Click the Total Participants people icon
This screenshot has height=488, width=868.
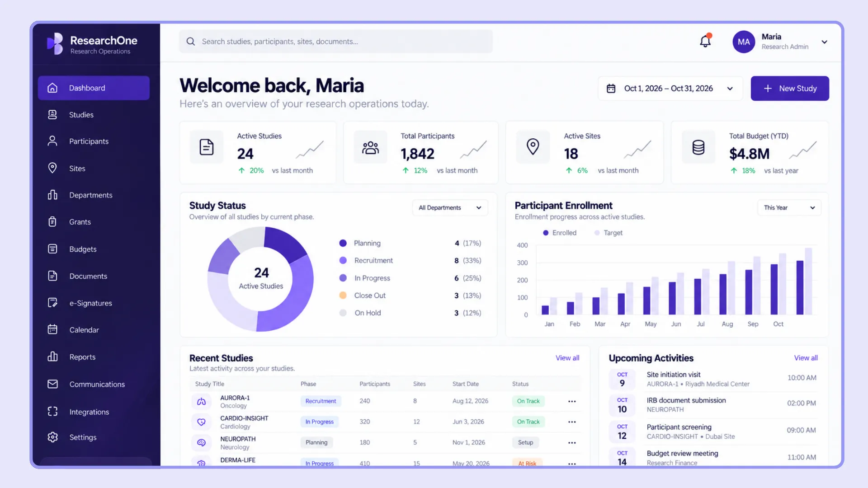point(370,147)
